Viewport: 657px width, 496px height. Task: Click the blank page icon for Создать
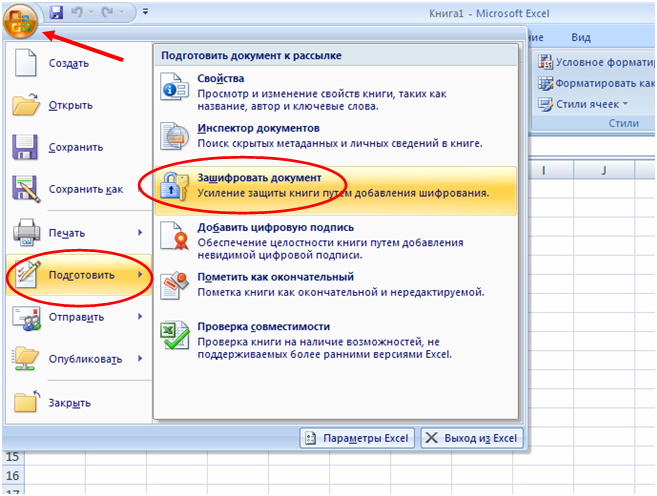(26, 63)
